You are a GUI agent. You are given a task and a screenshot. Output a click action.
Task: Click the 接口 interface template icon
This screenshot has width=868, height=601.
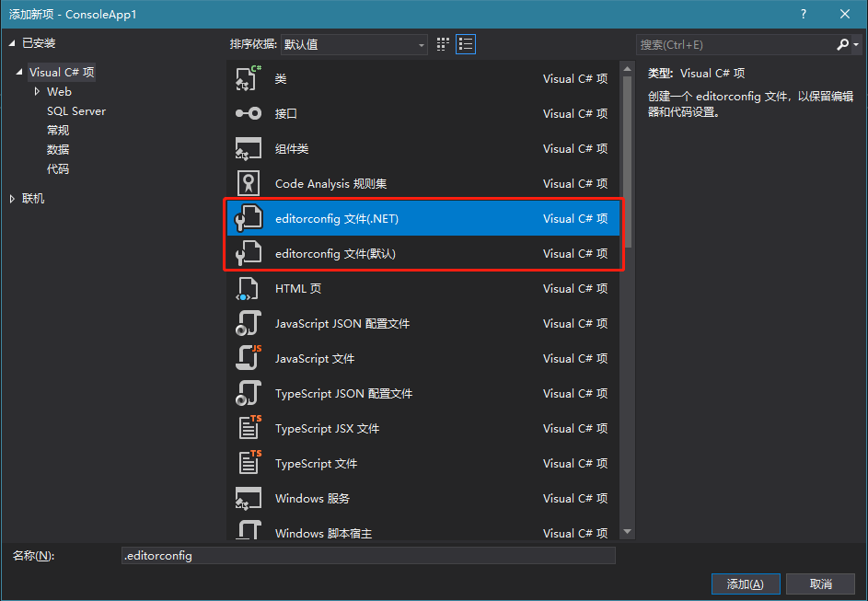pyautogui.click(x=249, y=113)
